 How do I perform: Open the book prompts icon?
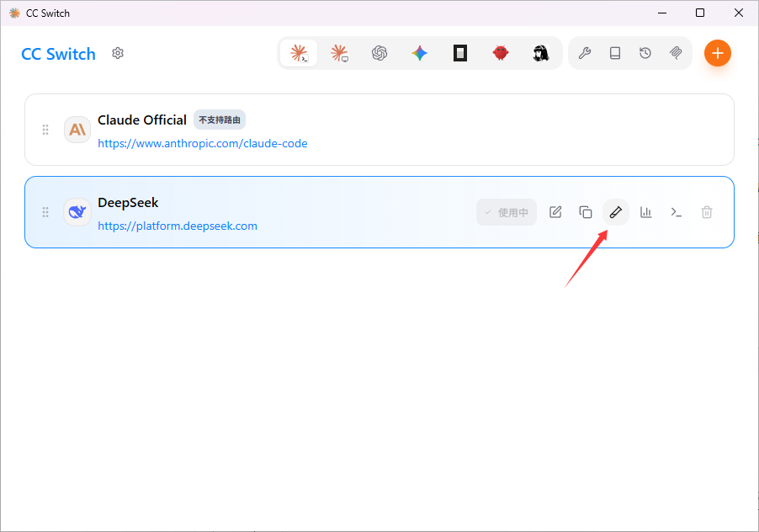click(615, 53)
